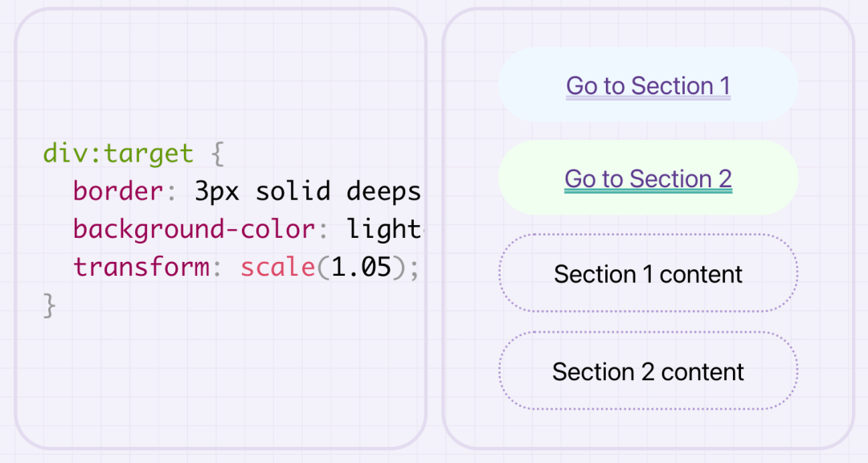Click the truncated "light" background value
Viewport: 868px width, 463px height.
click(x=384, y=230)
